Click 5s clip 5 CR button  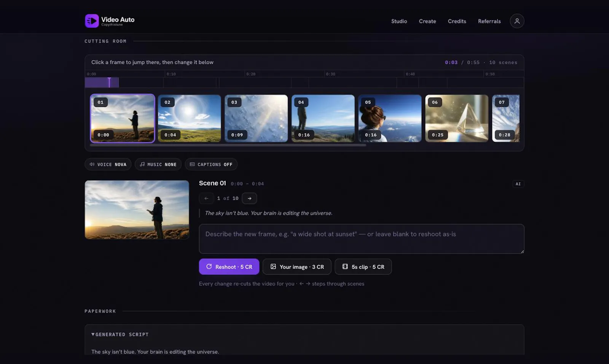(x=363, y=267)
